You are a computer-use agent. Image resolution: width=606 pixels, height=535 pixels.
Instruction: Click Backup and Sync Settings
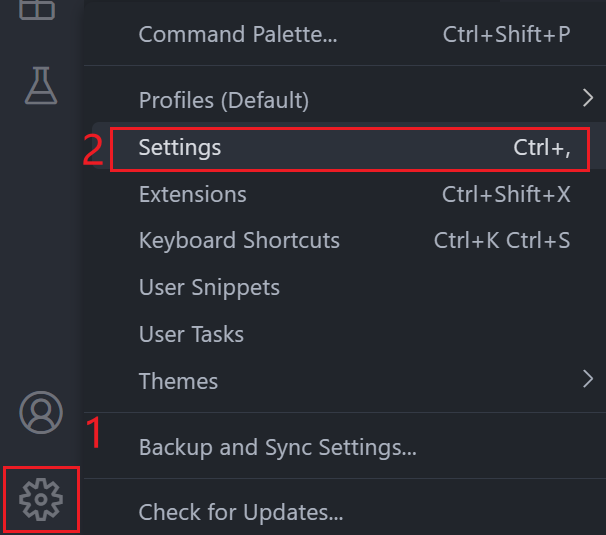click(277, 447)
